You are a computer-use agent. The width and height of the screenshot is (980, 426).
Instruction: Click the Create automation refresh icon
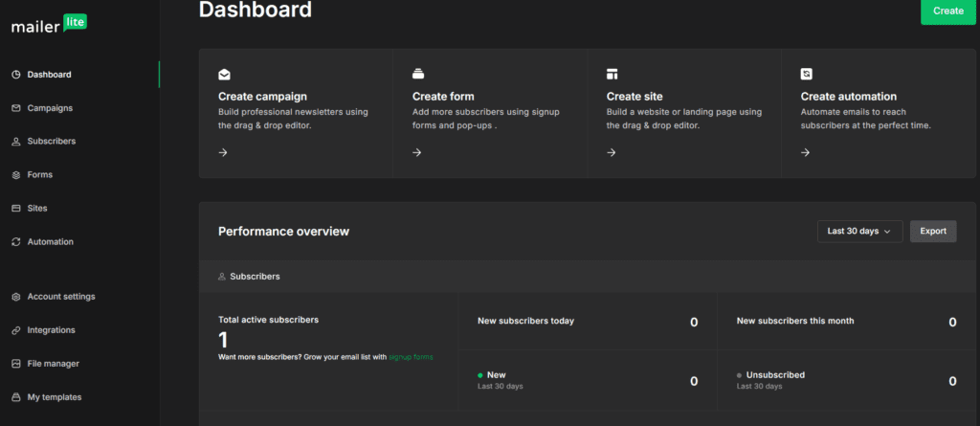point(807,74)
